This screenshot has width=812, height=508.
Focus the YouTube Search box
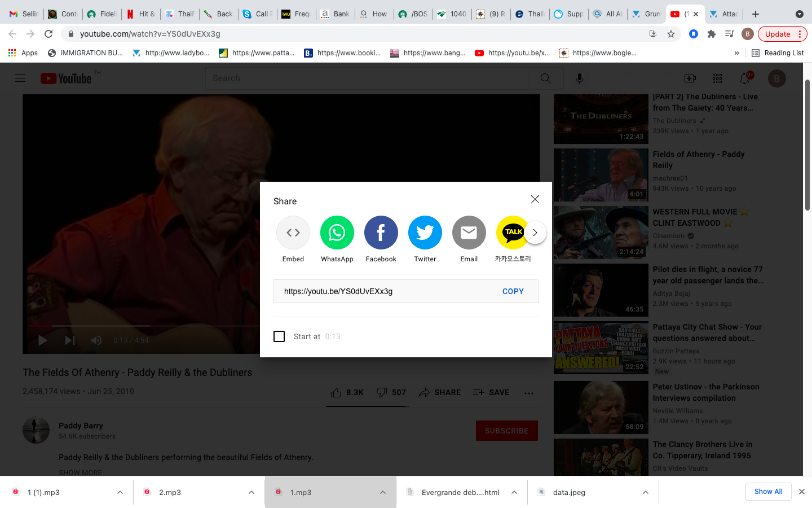coord(367,78)
